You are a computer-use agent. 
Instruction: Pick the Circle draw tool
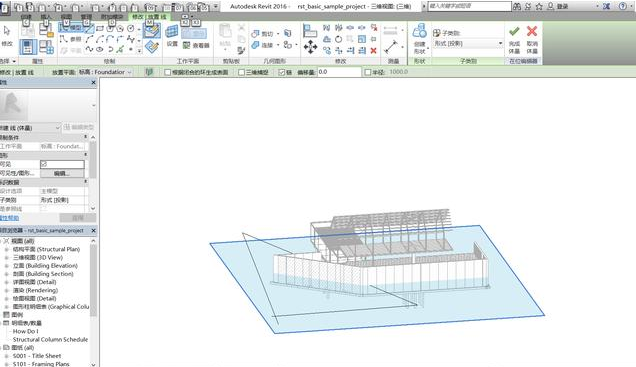[131, 28]
